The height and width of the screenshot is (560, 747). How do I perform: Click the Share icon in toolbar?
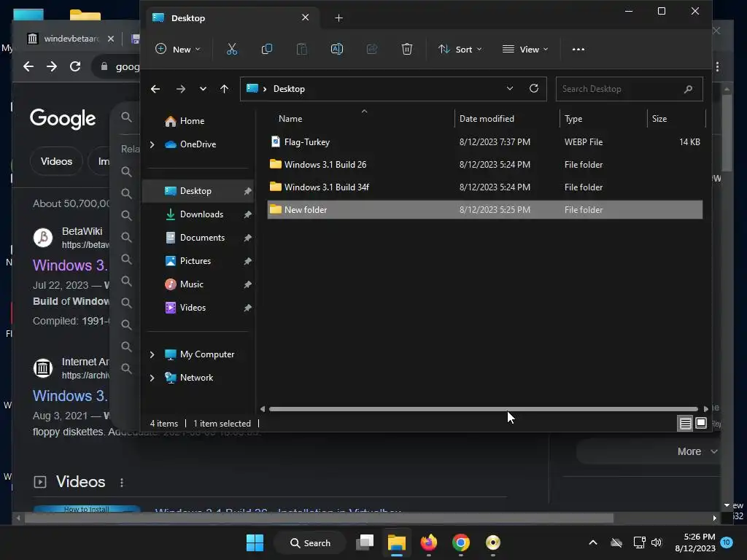pos(371,49)
